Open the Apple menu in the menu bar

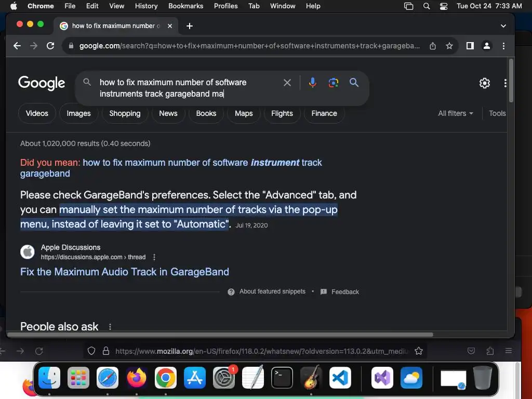(x=14, y=6)
